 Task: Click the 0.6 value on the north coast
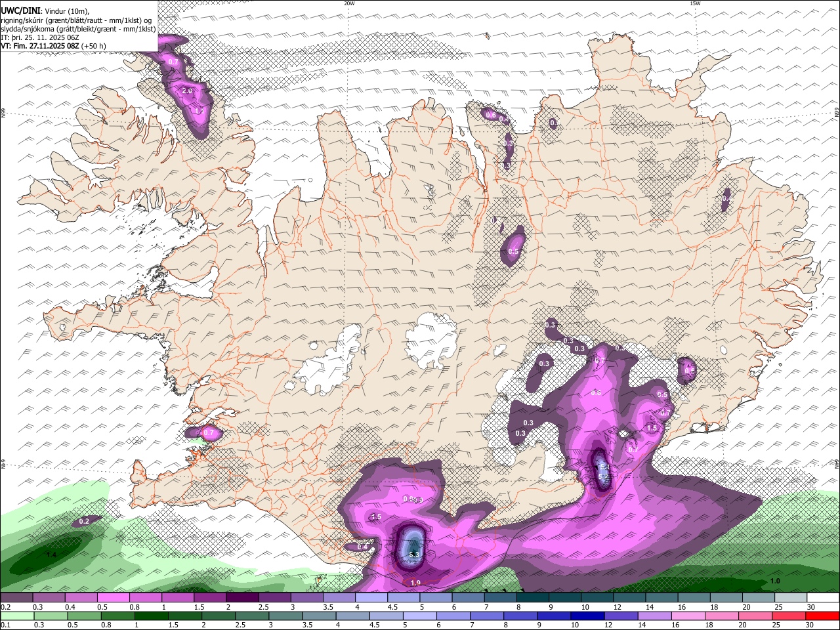pyautogui.click(x=491, y=115)
